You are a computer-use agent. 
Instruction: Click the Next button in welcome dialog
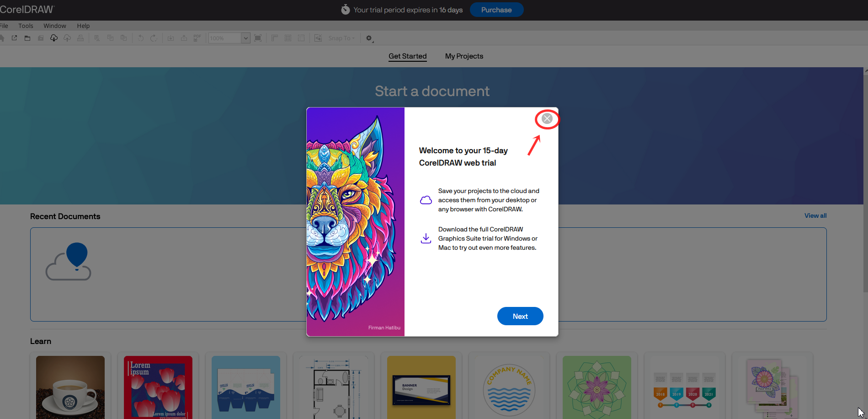tap(520, 316)
